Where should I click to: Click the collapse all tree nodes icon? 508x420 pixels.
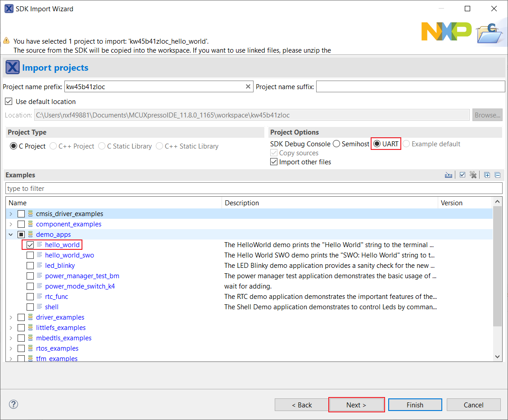497,175
